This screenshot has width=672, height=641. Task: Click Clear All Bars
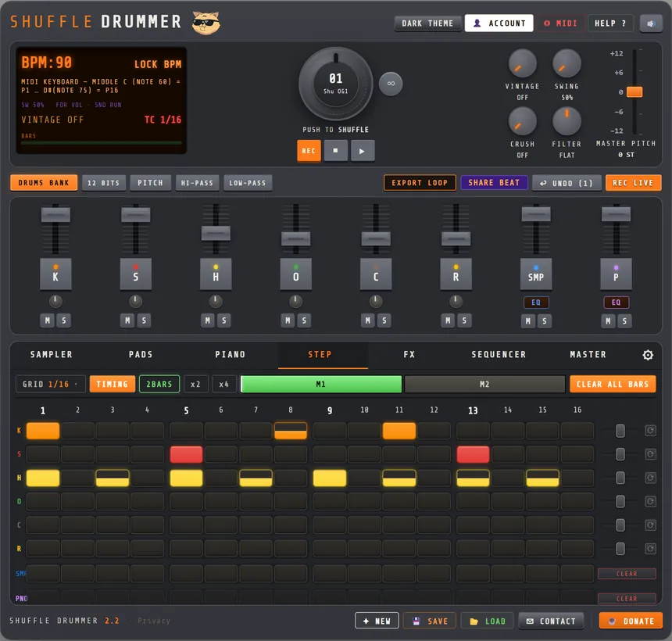(613, 384)
